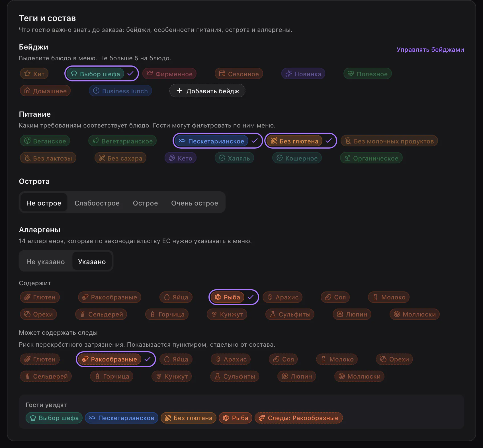This screenshot has width=483, height=448.
Task: Select the Острое spiciness level
Action: click(x=145, y=203)
